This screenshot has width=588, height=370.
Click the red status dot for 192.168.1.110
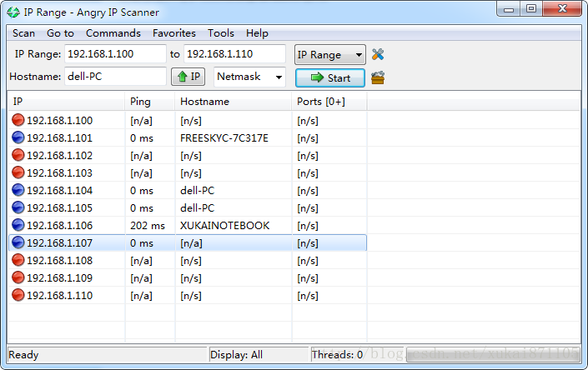click(x=18, y=295)
